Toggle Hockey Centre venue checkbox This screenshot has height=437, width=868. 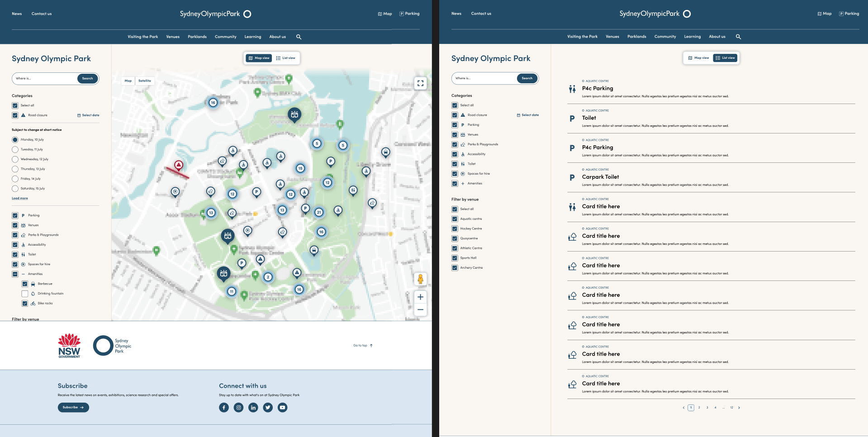click(455, 228)
